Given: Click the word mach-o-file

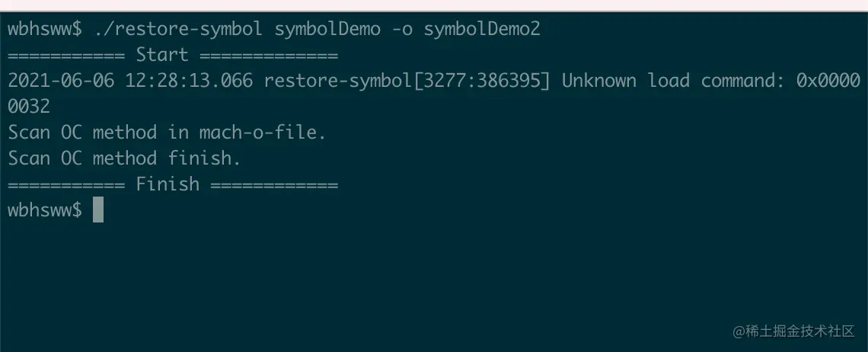Looking at the screenshot, I should click(263, 133).
